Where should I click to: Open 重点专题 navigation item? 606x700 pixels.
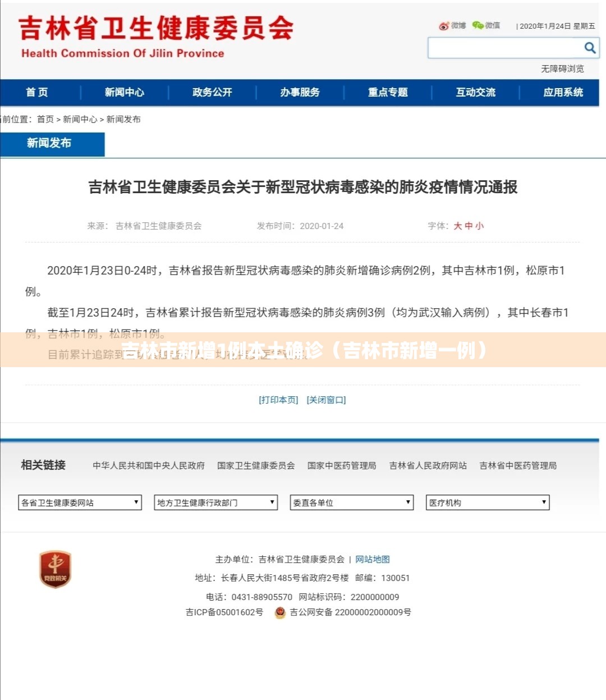388,92
